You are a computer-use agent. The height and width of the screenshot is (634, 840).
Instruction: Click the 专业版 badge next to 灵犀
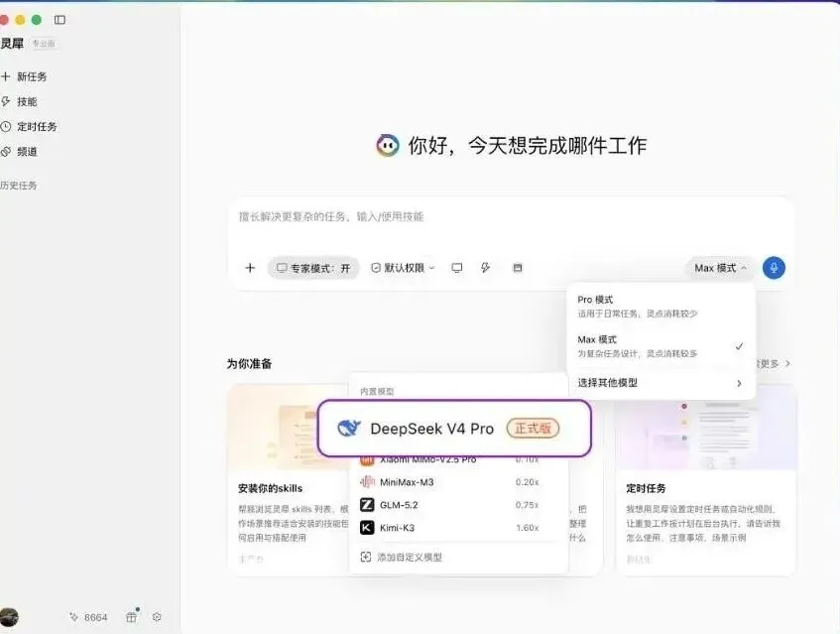[44, 44]
